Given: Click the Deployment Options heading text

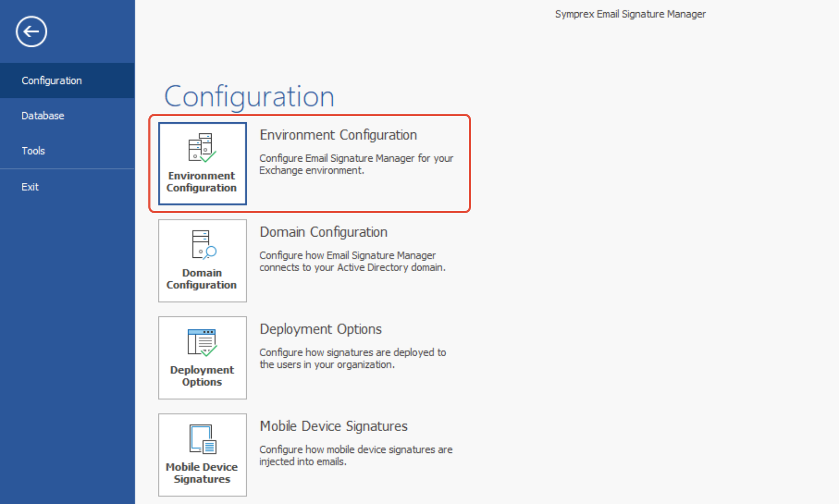Looking at the screenshot, I should [321, 330].
